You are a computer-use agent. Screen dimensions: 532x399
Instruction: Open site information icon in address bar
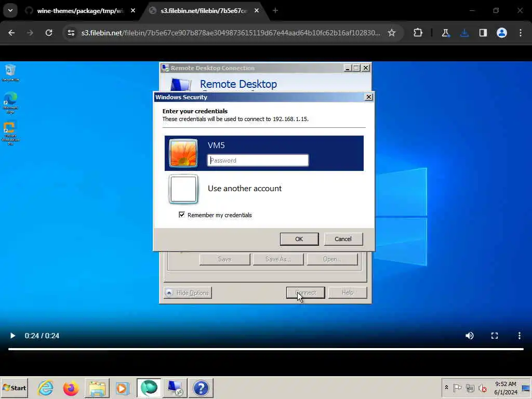point(71,33)
